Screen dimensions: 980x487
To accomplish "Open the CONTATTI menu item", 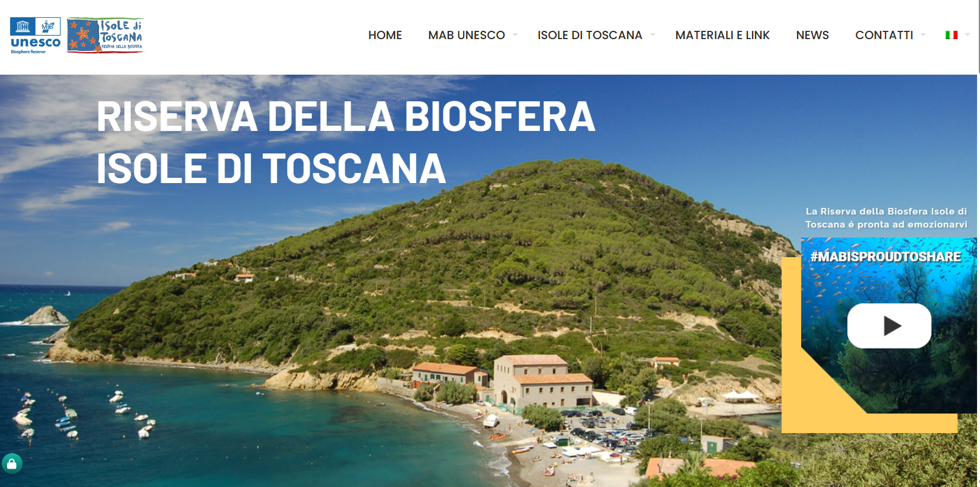I will coord(884,35).
